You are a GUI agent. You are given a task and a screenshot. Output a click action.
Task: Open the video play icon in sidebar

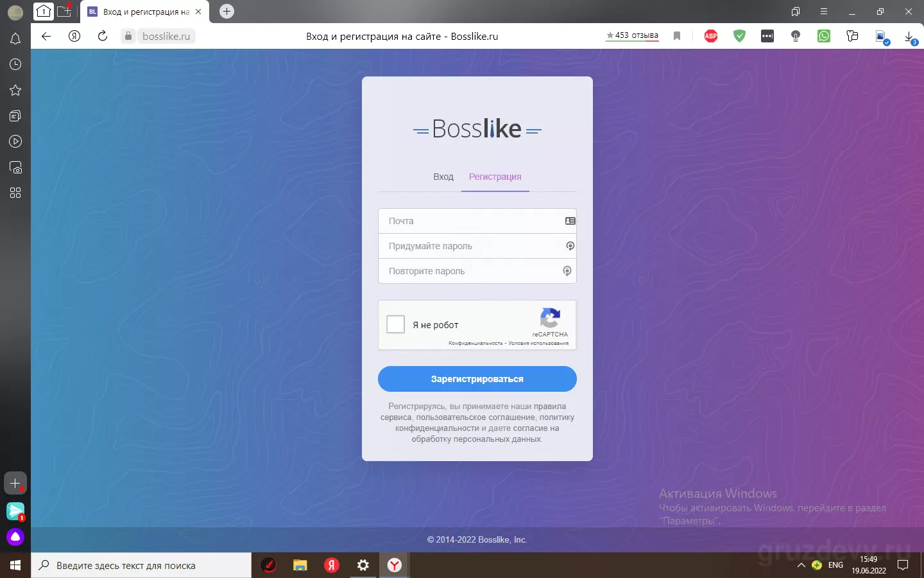tap(15, 141)
